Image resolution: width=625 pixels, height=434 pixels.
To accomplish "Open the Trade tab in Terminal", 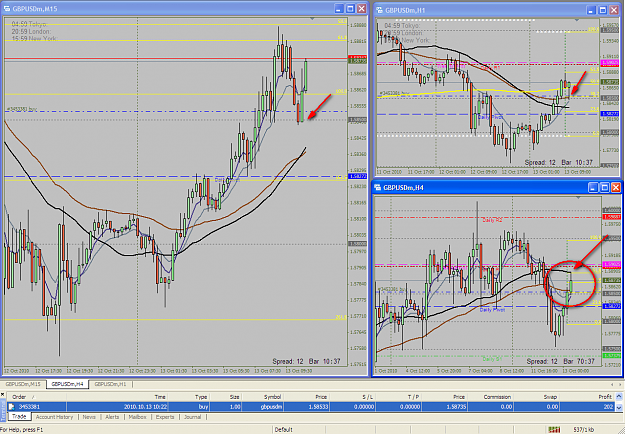I will point(19,416).
